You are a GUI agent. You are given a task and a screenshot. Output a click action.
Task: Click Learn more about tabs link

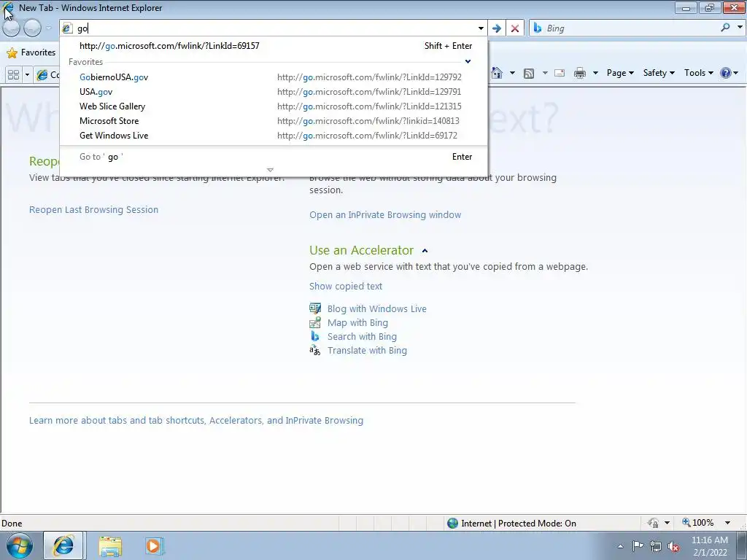click(196, 421)
